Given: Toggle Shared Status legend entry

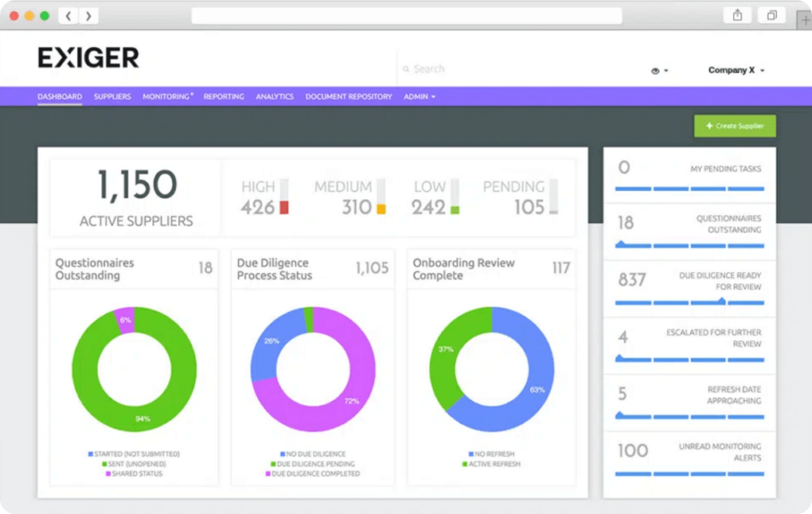Looking at the screenshot, I should pos(133,474).
